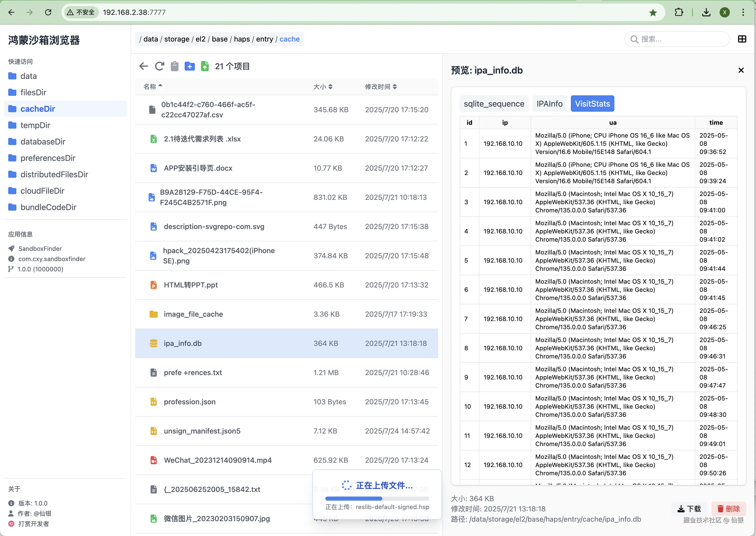The image size is (756, 536).
Task: Paste using the clipboard icon
Action: (x=174, y=66)
